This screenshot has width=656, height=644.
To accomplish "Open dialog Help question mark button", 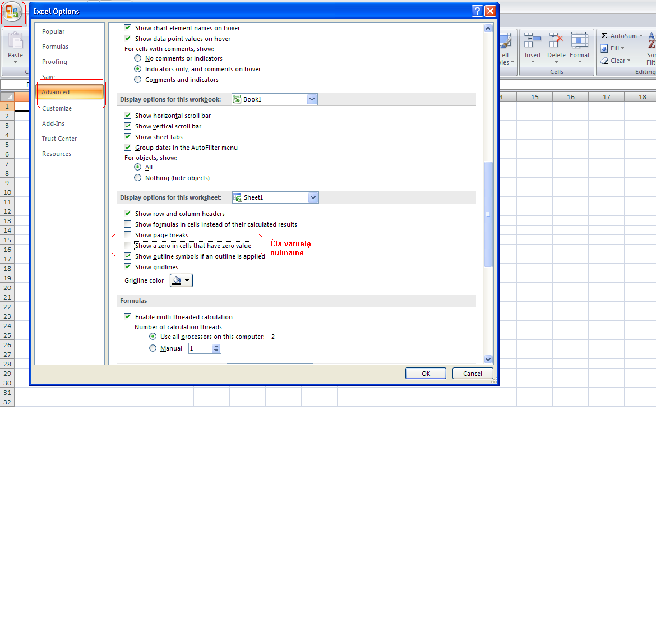I will 477,11.
